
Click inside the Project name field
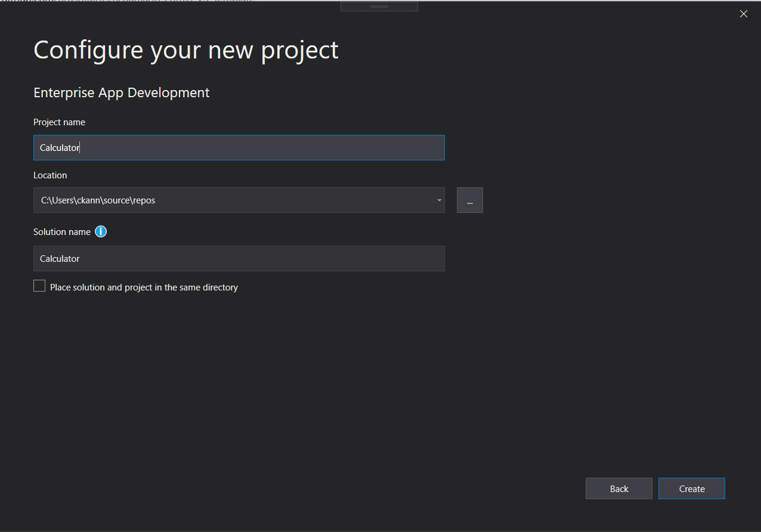pyautogui.click(x=239, y=147)
